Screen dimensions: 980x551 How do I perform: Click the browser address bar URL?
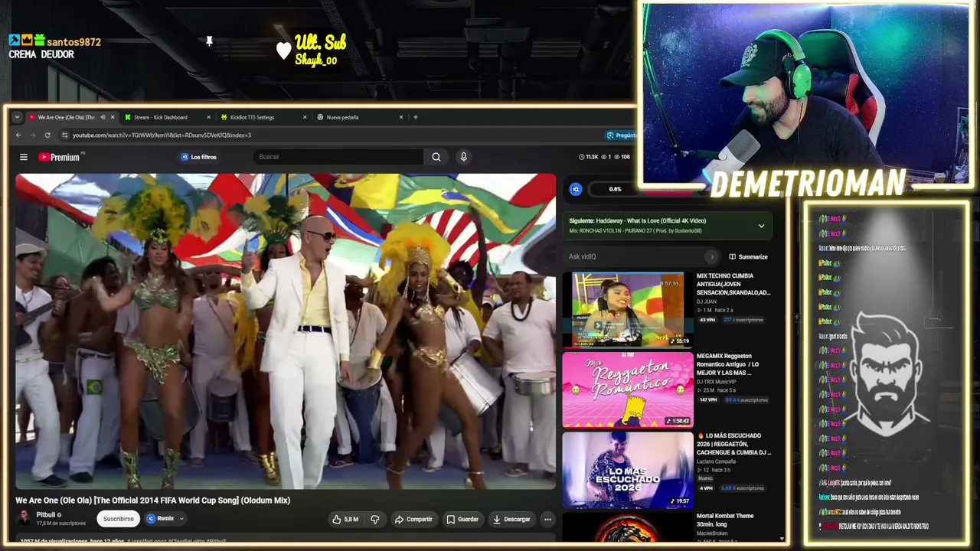(x=162, y=135)
